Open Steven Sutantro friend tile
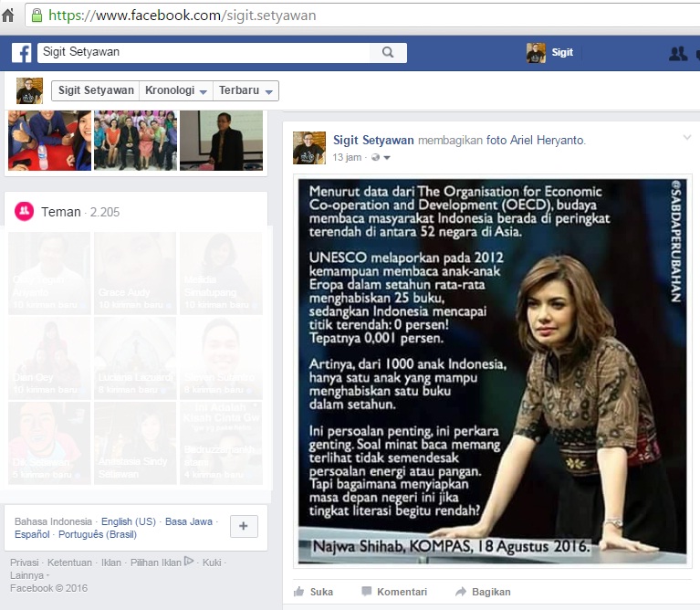The image size is (700, 610). (x=221, y=358)
